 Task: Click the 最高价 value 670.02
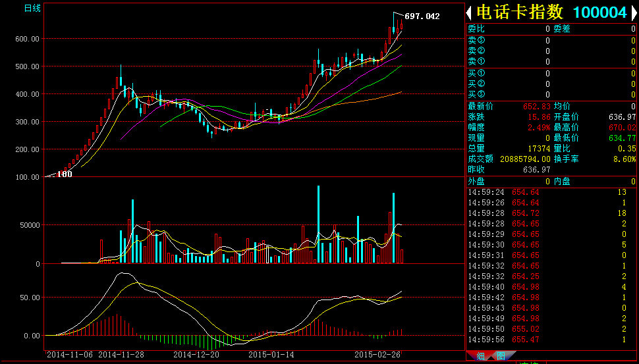coord(623,128)
